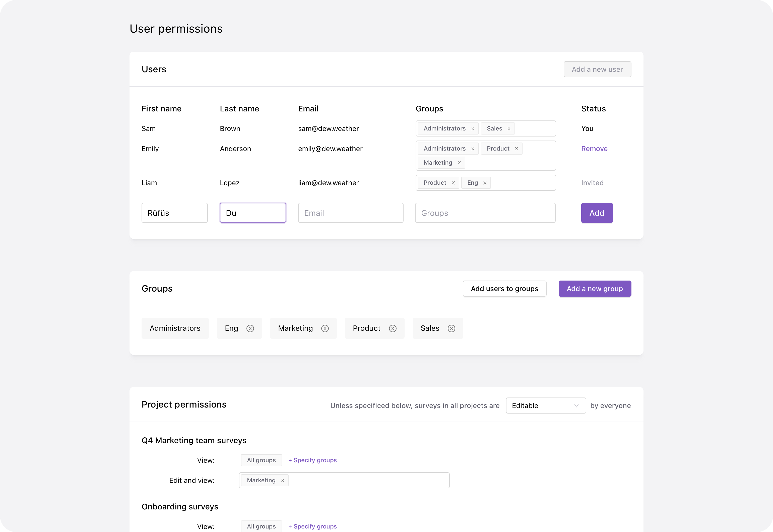Remove Sales tag from Sam's groups

click(x=509, y=129)
